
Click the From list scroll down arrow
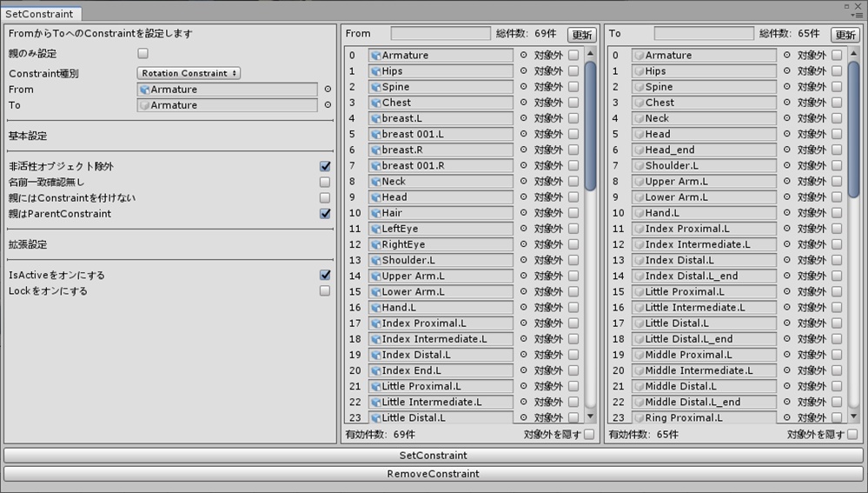(x=590, y=416)
